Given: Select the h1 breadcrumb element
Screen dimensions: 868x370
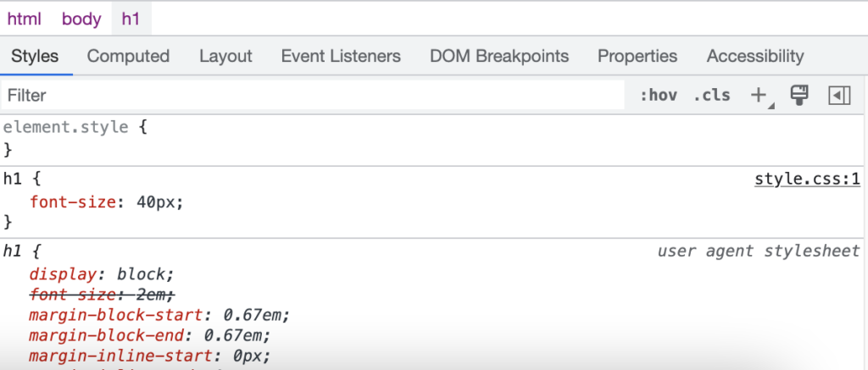Looking at the screenshot, I should click(x=131, y=19).
